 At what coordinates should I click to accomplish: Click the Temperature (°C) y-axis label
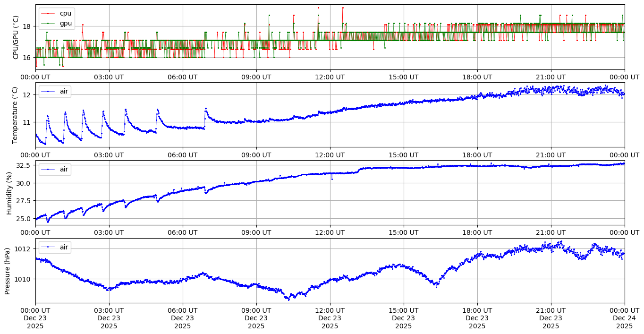pyautogui.click(x=15, y=115)
